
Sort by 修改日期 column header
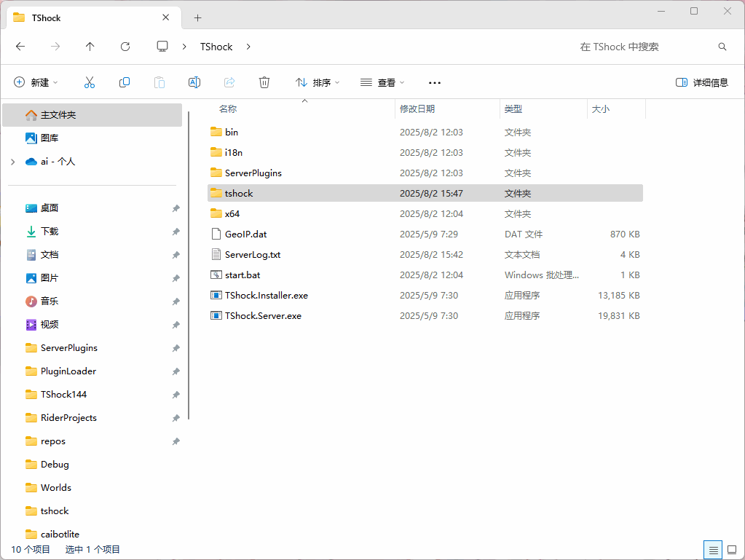click(x=417, y=109)
